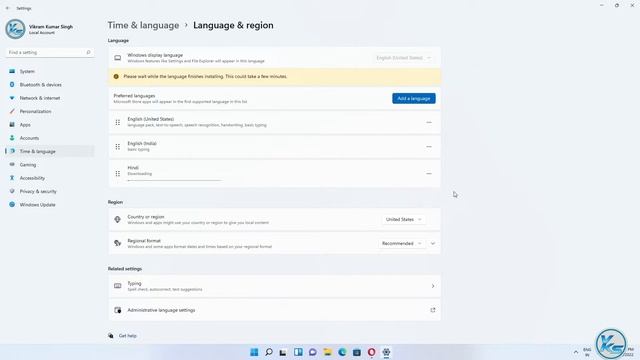Click the external link icon for Administrative settings

433,310
